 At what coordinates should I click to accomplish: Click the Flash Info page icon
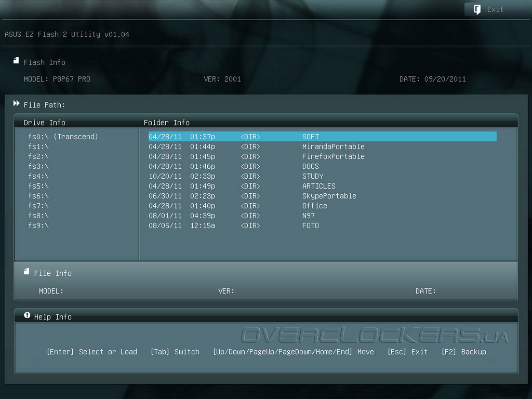click(16, 61)
